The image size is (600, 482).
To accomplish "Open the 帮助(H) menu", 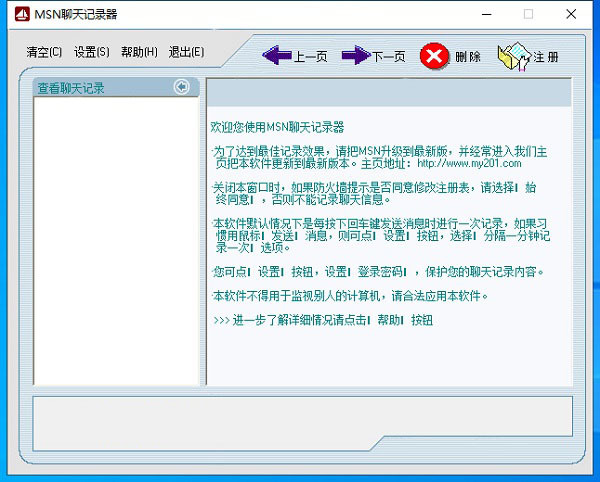I will [139, 52].
